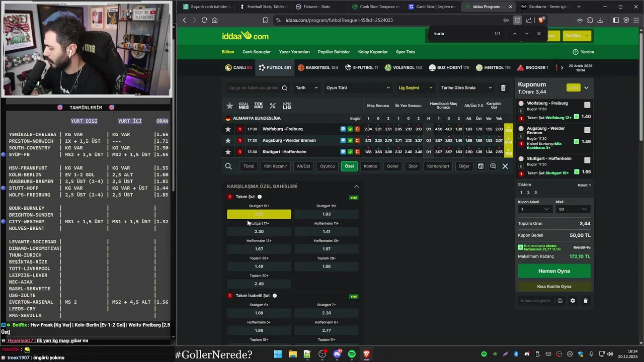Image resolution: width=644 pixels, height=362 pixels.
Task: Filter by Süper Lig icon
Action: [x=287, y=106]
